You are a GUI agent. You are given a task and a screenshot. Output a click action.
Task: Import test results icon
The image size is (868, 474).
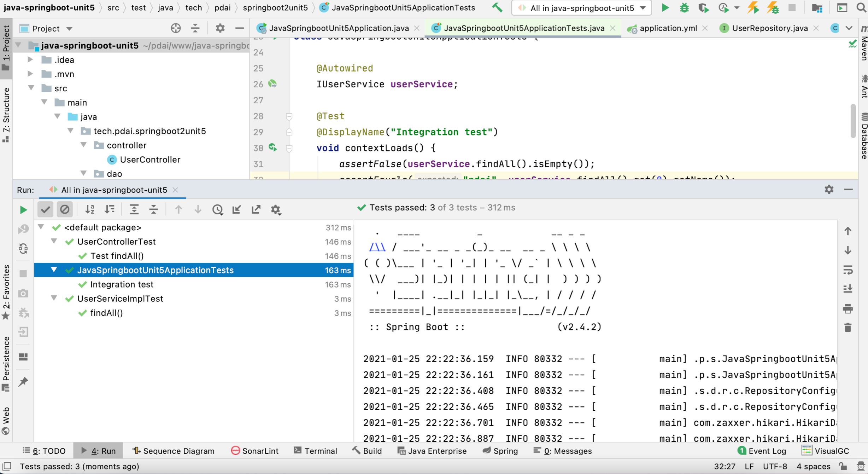[236, 209]
